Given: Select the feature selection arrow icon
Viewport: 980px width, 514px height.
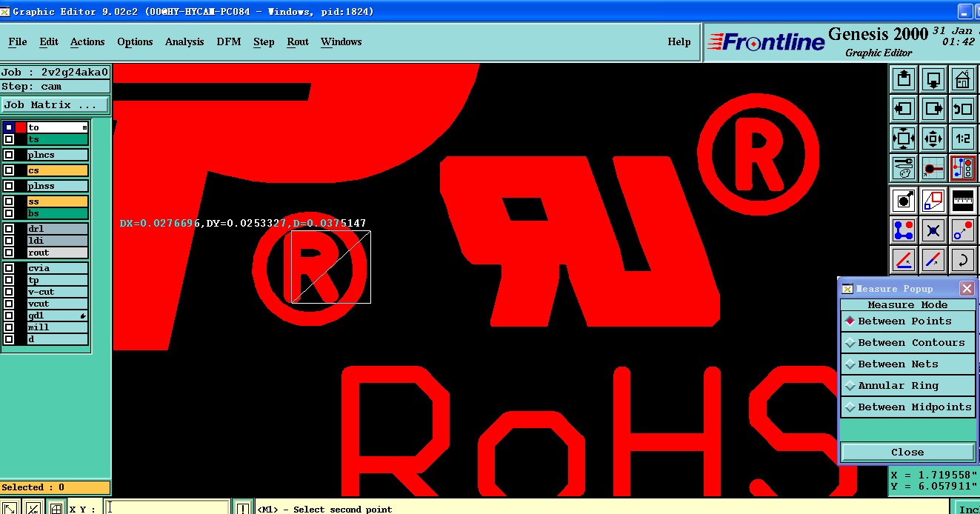Looking at the screenshot, I should 904,200.
